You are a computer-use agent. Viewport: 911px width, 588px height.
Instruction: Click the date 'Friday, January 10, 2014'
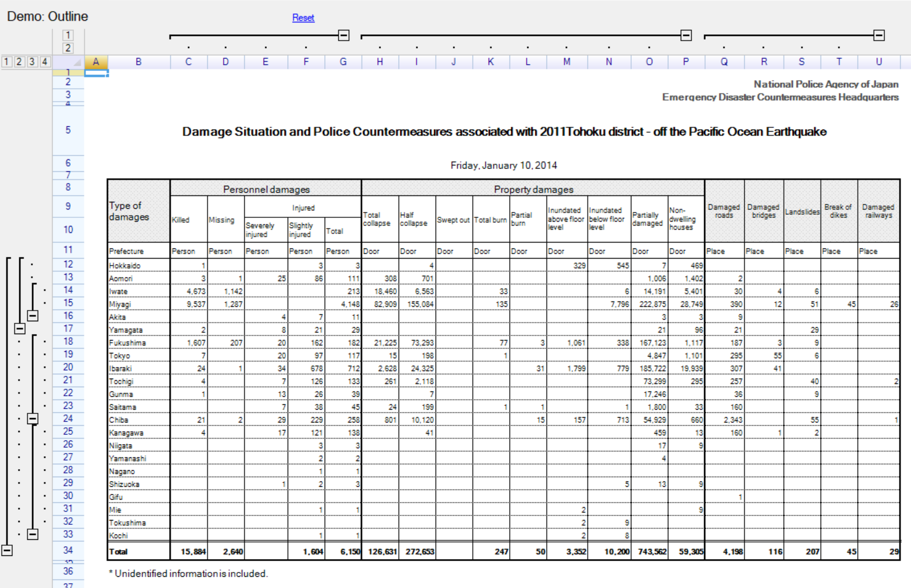coord(504,165)
